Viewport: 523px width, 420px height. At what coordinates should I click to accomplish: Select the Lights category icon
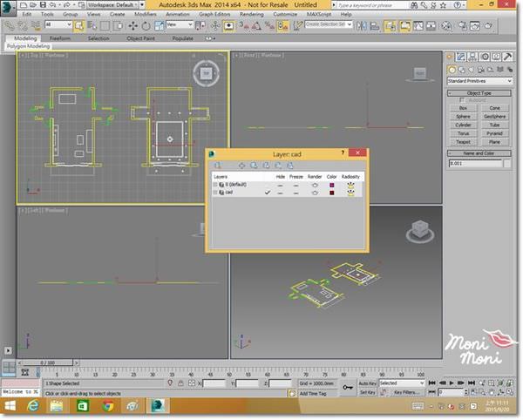(472, 70)
